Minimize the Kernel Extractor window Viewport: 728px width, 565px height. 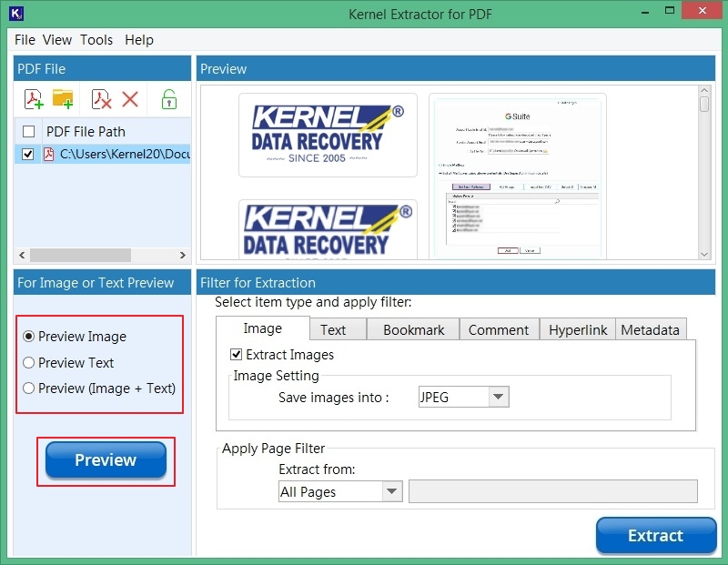pos(644,12)
